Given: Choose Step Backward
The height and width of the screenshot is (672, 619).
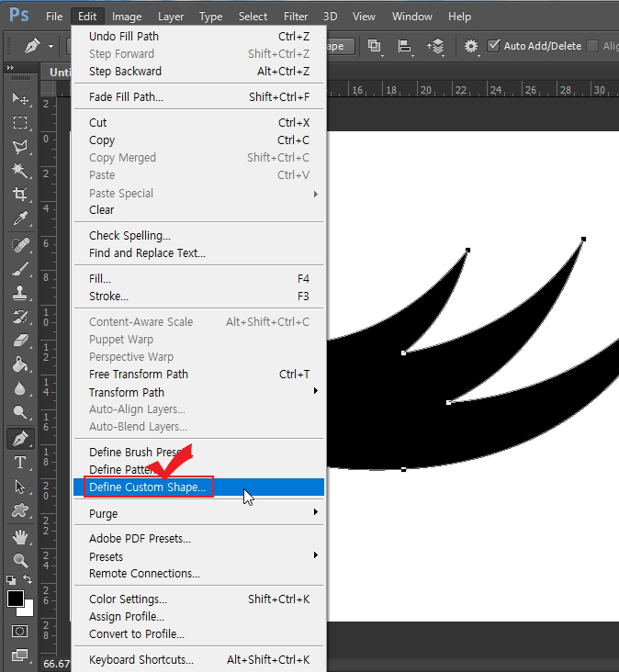Looking at the screenshot, I should 198,71.
